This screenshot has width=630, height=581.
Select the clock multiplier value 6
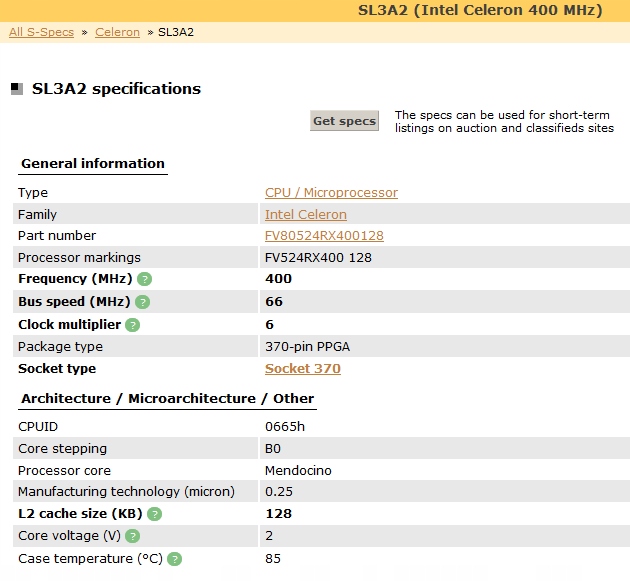click(270, 325)
